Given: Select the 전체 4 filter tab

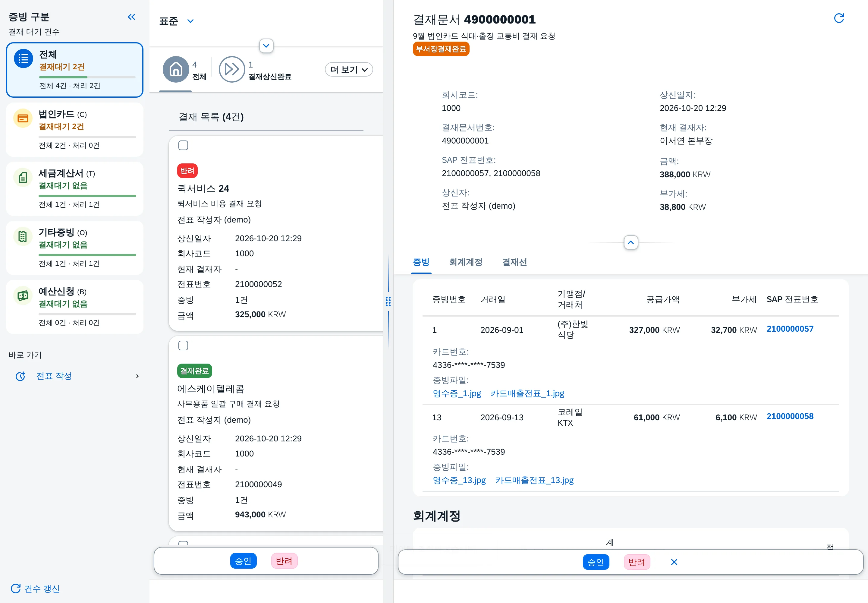Looking at the screenshot, I should tap(185, 70).
